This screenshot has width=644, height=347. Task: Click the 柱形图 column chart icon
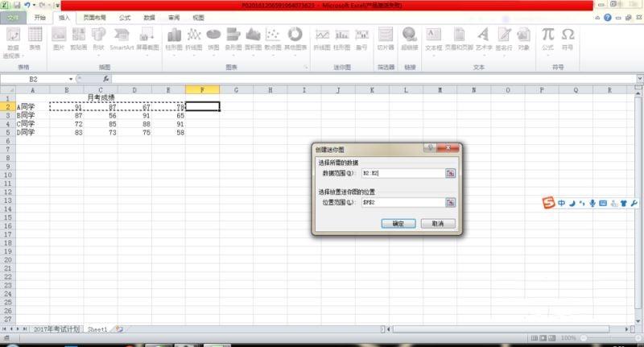(x=174, y=38)
